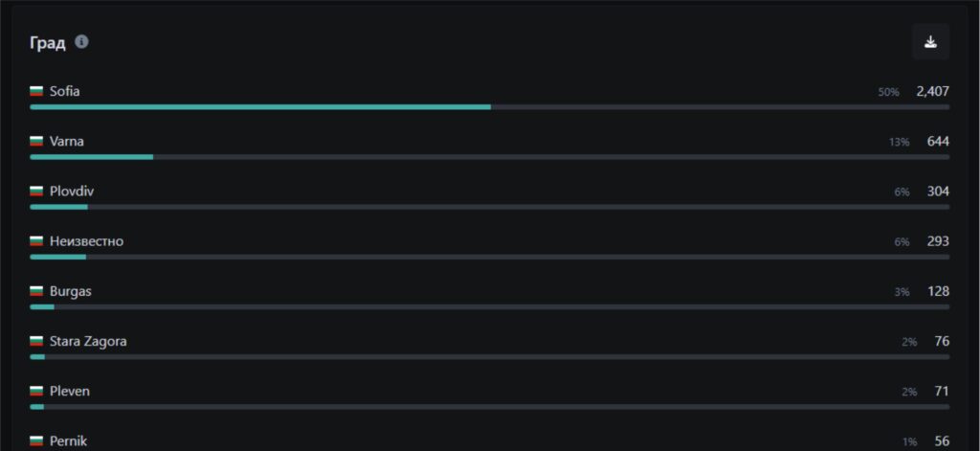Click the flag icon beside Burgas
The image size is (980, 451).
click(36, 291)
